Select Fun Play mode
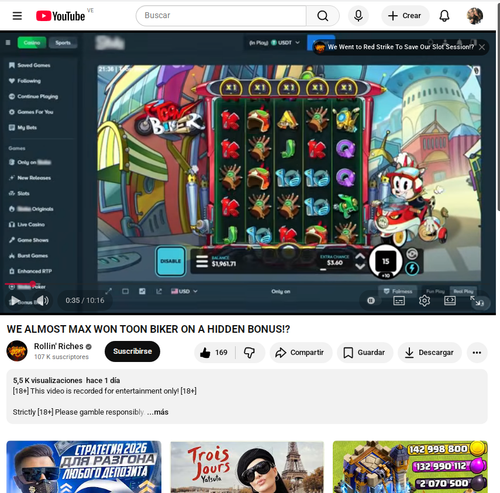The width and height of the screenshot is (500, 493). [x=435, y=291]
